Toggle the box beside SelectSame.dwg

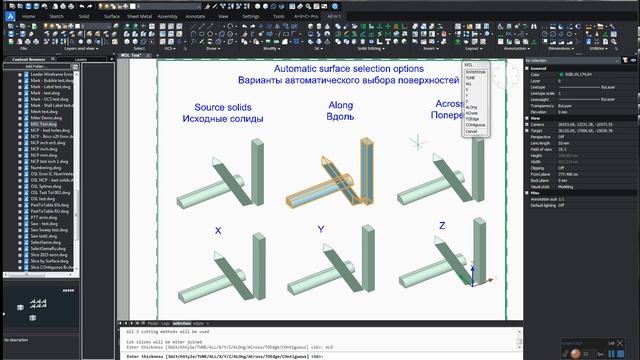(20, 242)
